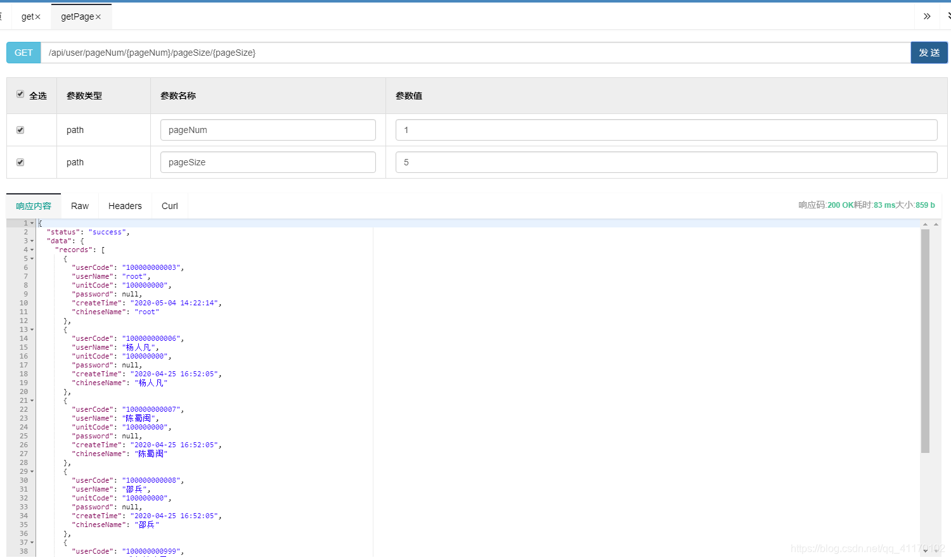Viewport: 951px width, 560px height.
Task: Close the getPage tab
Action: point(98,17)
